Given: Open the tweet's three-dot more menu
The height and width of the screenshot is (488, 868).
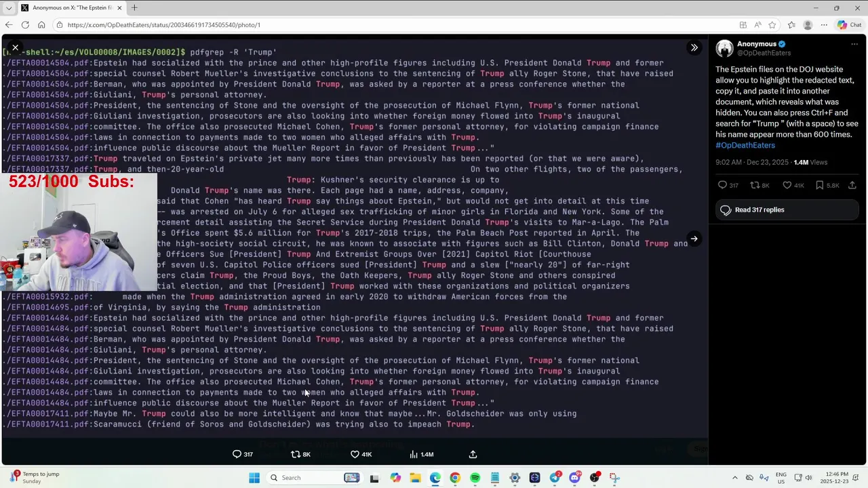Looking at the screenshot, I should point(854,44).
